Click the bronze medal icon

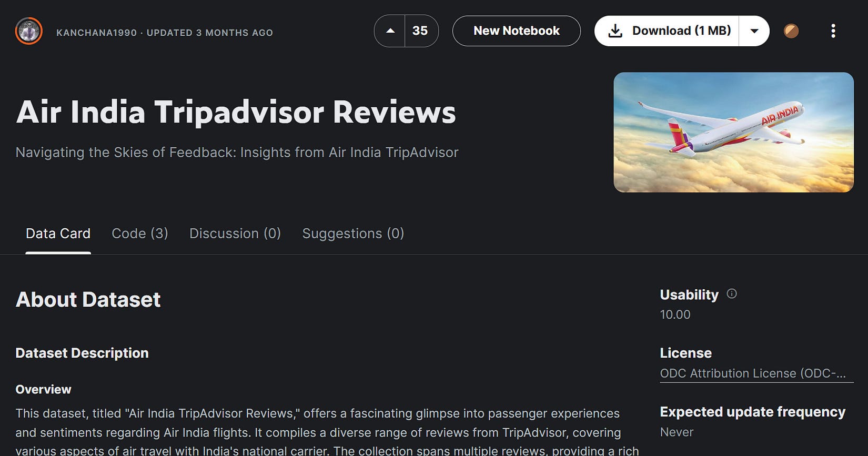791,31
